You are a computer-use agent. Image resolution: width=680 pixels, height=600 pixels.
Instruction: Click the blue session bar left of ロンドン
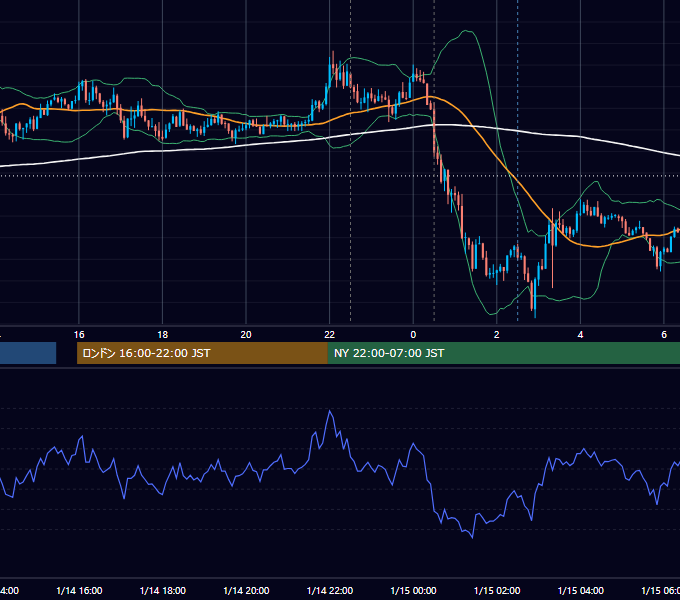pos(28,353)
